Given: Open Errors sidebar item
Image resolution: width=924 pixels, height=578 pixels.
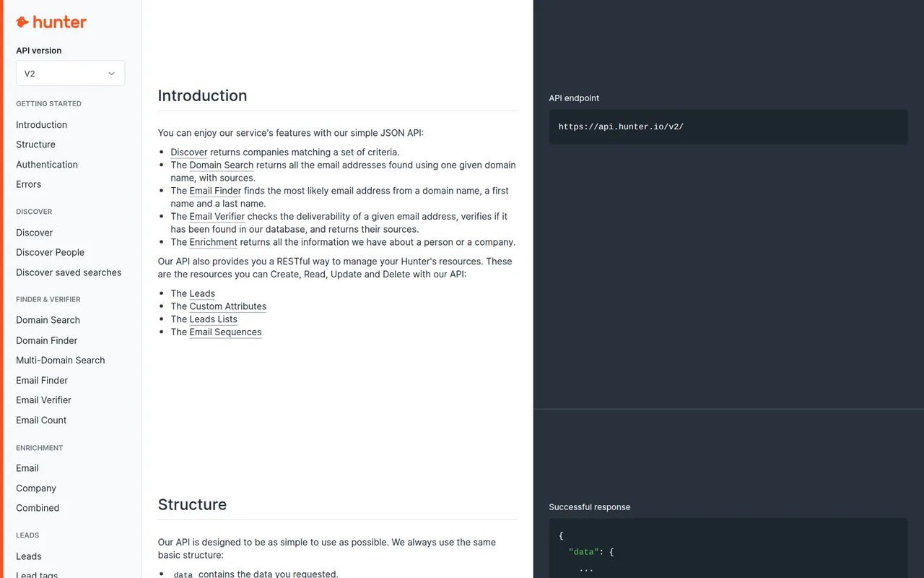Looking at the screenshot, I should (x=29, y=184).
